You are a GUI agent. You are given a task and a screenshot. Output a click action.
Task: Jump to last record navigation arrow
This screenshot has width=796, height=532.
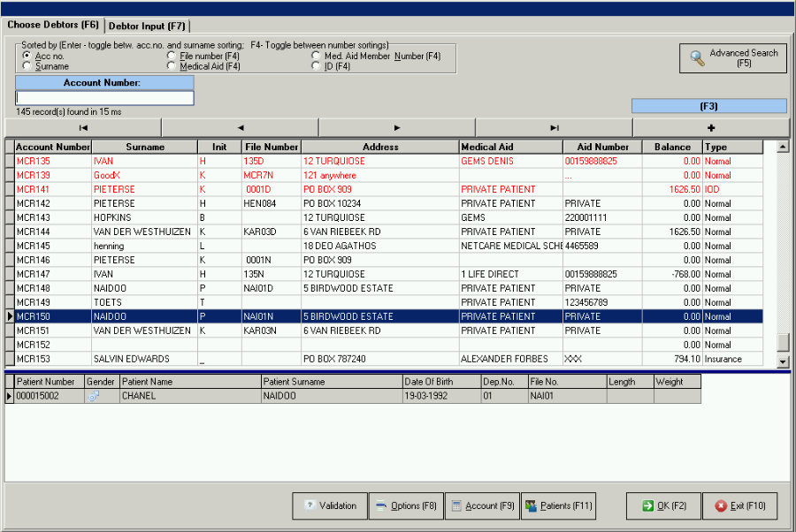(554, 127)
